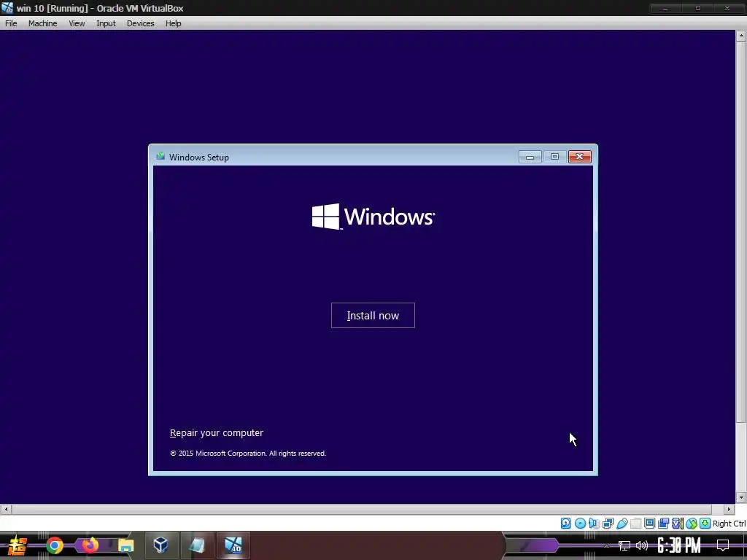
Task: Click the mouse integration status icon
Action: pyautogui.click(x=692, y=524)
